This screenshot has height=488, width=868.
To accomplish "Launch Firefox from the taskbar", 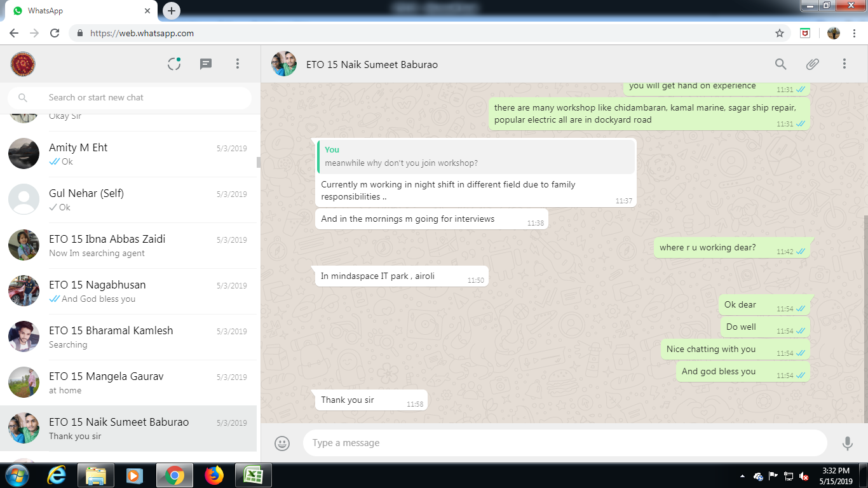I will (214, 475).
